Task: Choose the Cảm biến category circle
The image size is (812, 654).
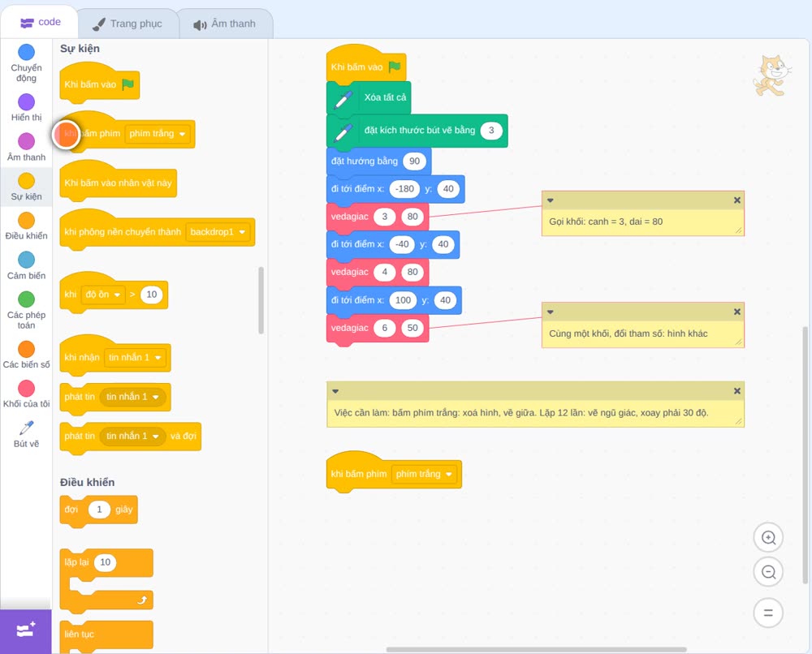Action: [27, 260]
